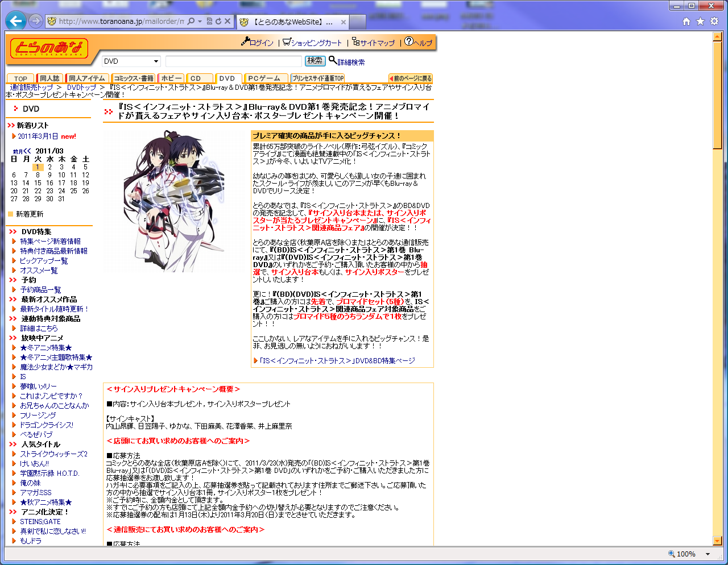The height and width of the screenshot is (565, 728).
Task: Click the 検索 search button
Action: pos(315,61)
